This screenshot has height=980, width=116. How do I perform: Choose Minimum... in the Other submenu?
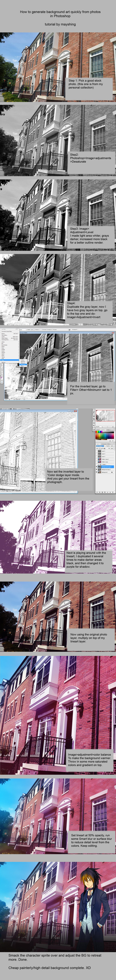(23, 364)
